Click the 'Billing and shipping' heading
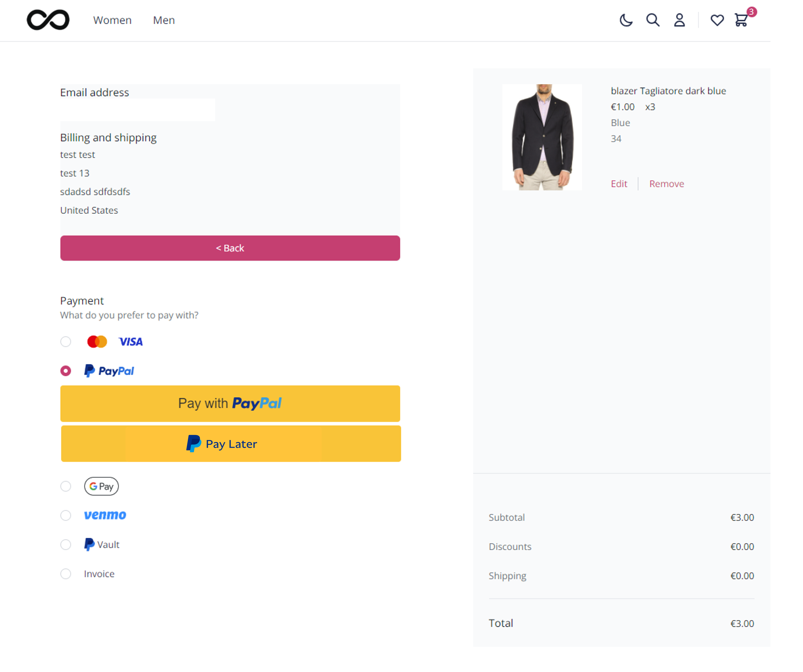The height and width of the screenshot is (672, 803). 108,138
